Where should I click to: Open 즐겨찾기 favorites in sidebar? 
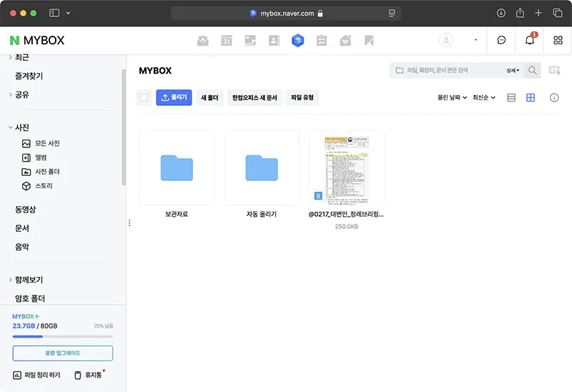pyautogui.click(x=29, y=76)
